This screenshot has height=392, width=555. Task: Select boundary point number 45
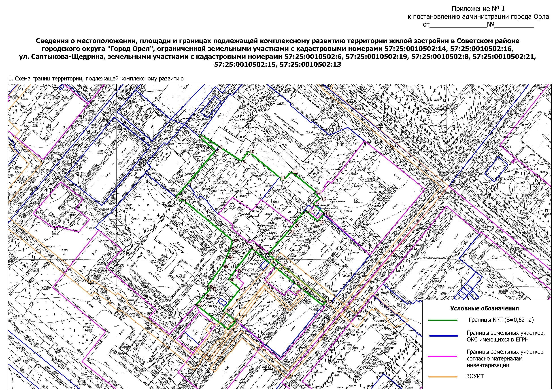tap(199, 306)
